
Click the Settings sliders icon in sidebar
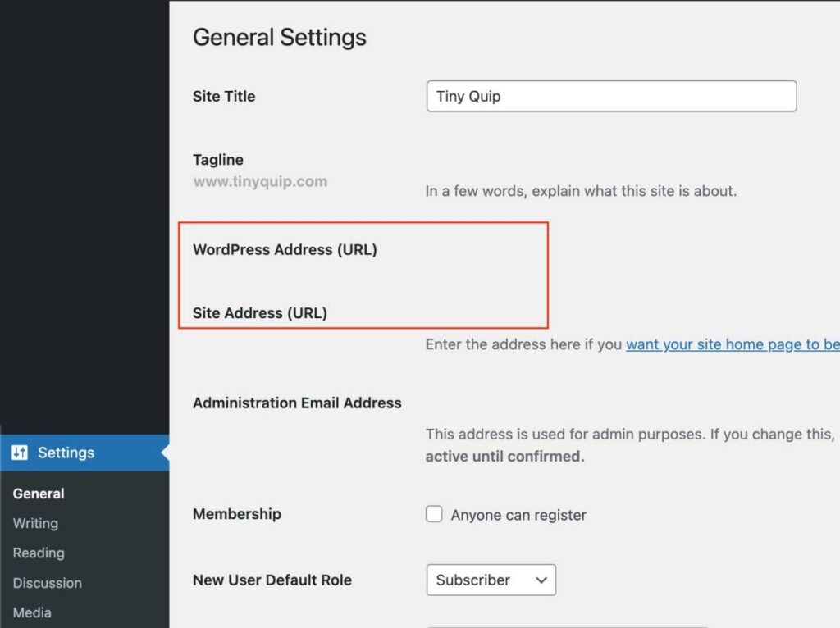pyautogui.click(x=20, y=453)
